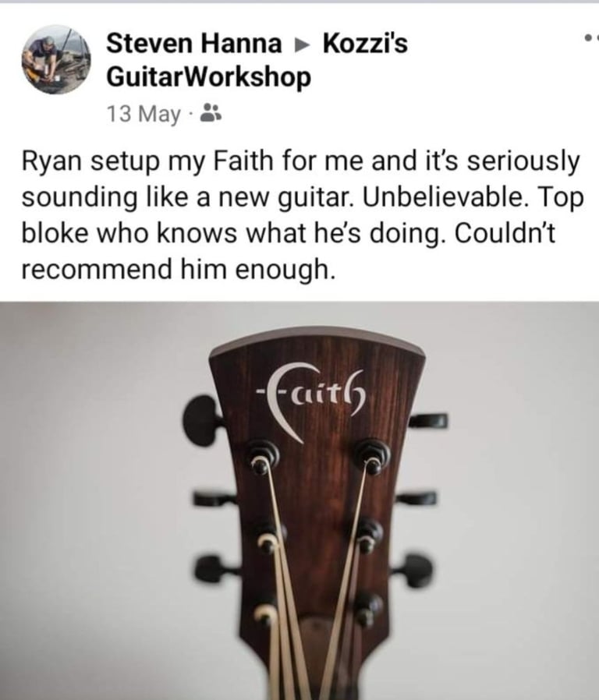
Task: Click the word Unbelievable in the post
Action: [443, 197]
